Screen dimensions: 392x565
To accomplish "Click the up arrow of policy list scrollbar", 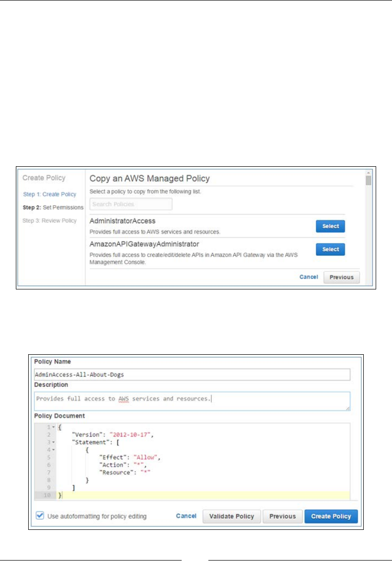I will click(x=368, y=173).
